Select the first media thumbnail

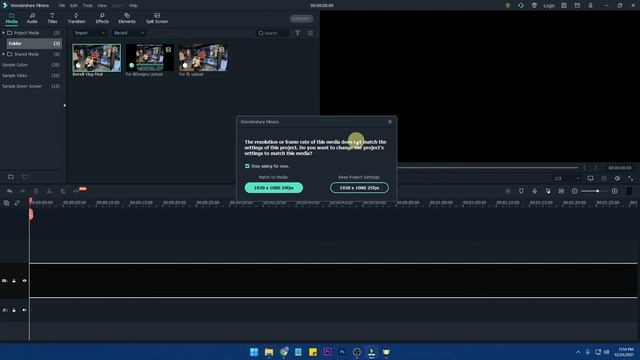97,58
